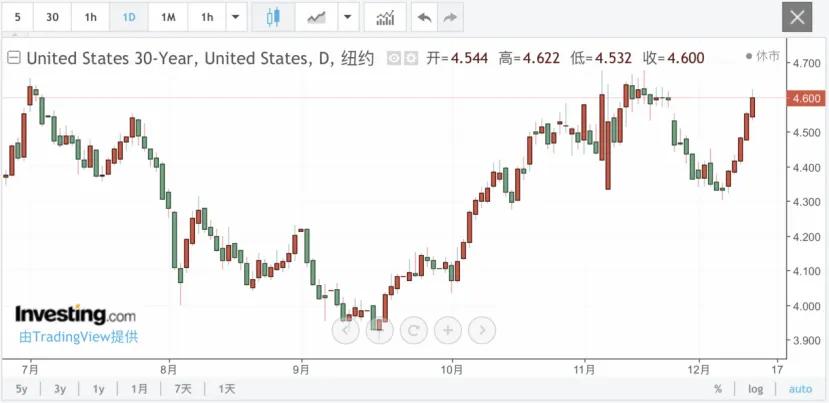Undo the last chart action
The height and width of the screenshot is (403, 829).
424,17
